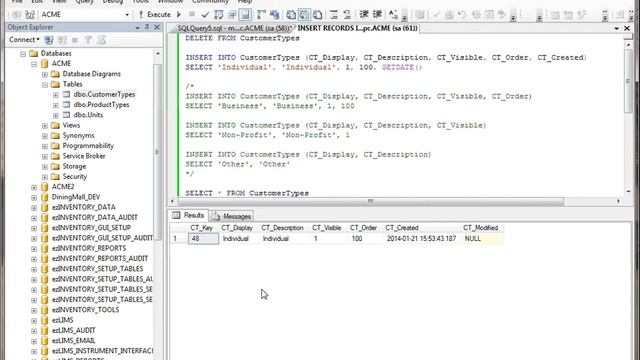Select the Results to Text icon

291,15
